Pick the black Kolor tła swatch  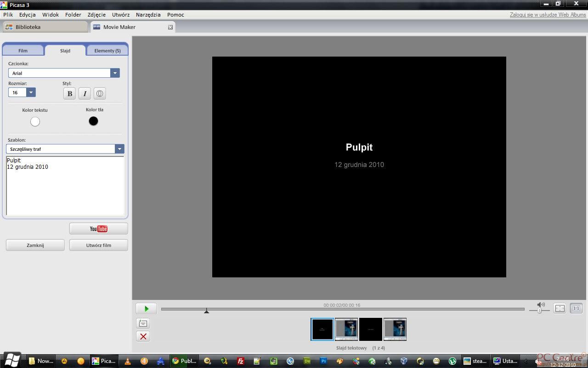click(93, 121)
